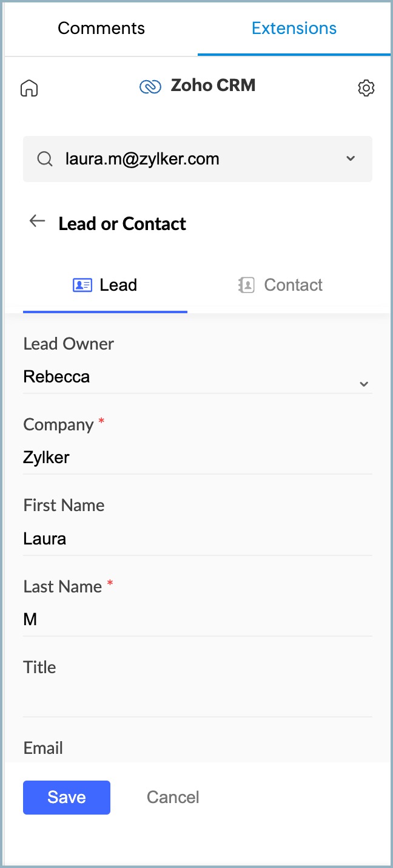Expand the email search dropdown chevron
393x868 pixels.
(x=350, y=159)
